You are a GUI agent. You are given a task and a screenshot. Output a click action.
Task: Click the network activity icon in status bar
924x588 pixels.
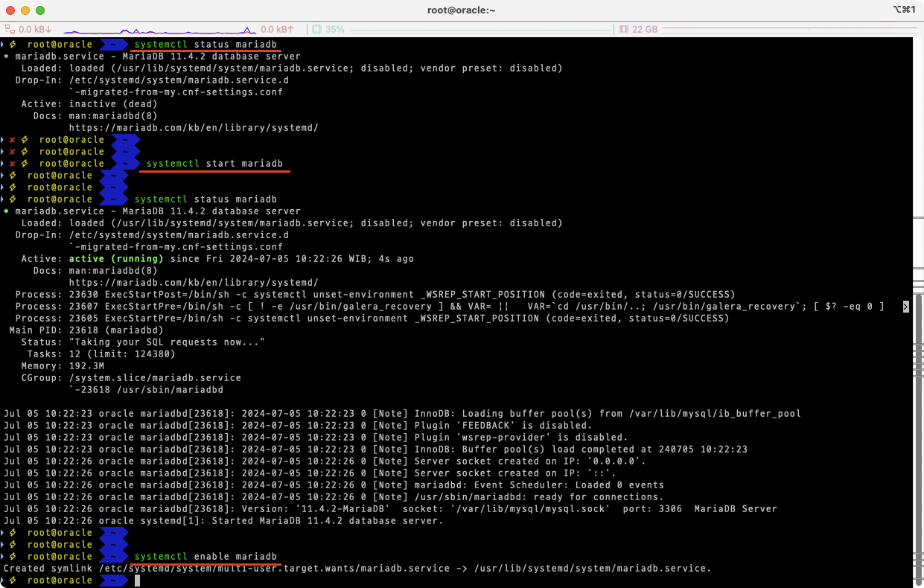(10, 29)
